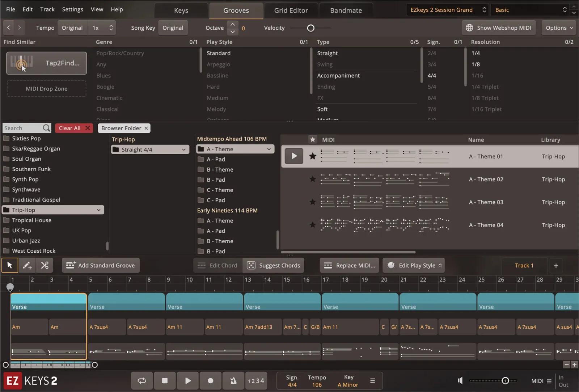This screenshot has width=579, height=392.
Task: Toggle the metronome icon
Action: click(x=233, y=380)
